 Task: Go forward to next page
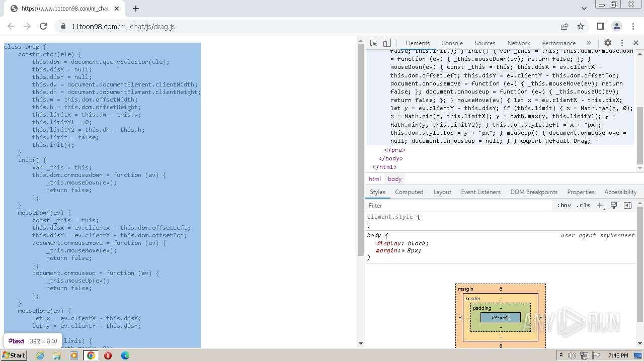point(27,26)
